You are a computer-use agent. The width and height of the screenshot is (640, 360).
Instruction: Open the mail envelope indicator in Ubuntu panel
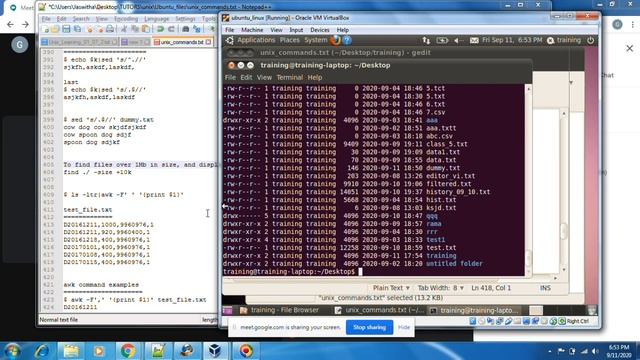pyautogui.click(x=473, y=40)
